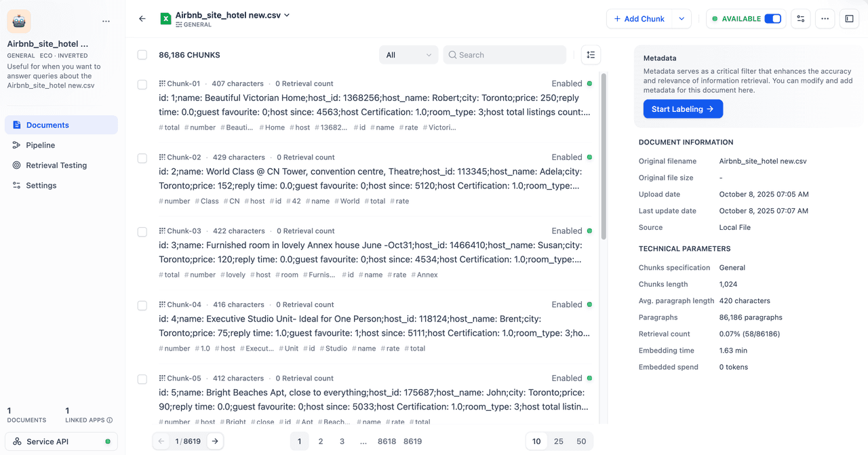Click the chunk list vertical scrollbar
Viewport: 868px width, 455px height.
point(604,156)
